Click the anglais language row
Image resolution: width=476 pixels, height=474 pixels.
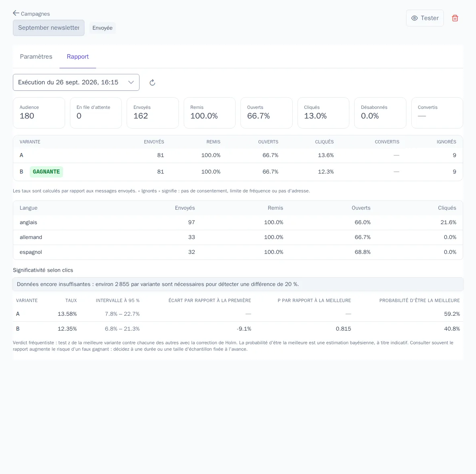(238, 223)
